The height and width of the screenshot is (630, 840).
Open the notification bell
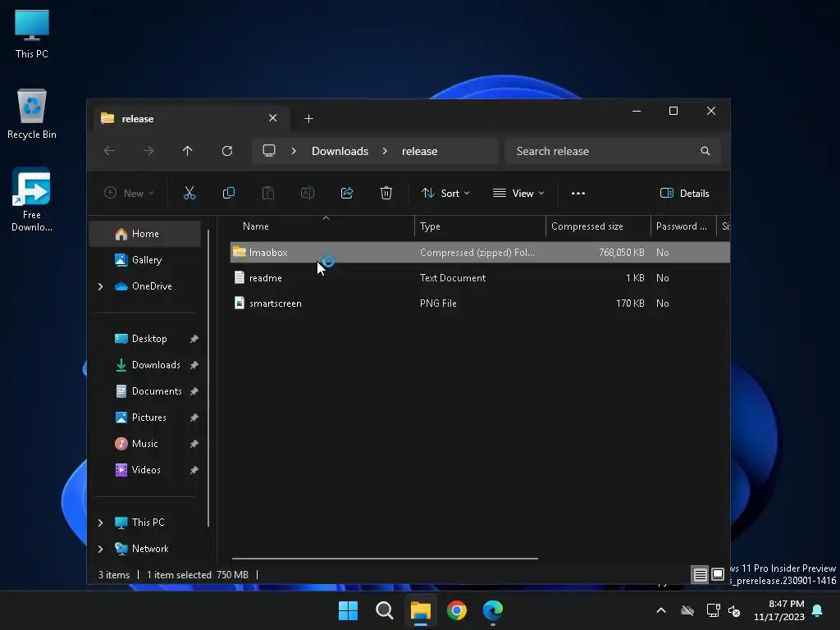(818, 610)
